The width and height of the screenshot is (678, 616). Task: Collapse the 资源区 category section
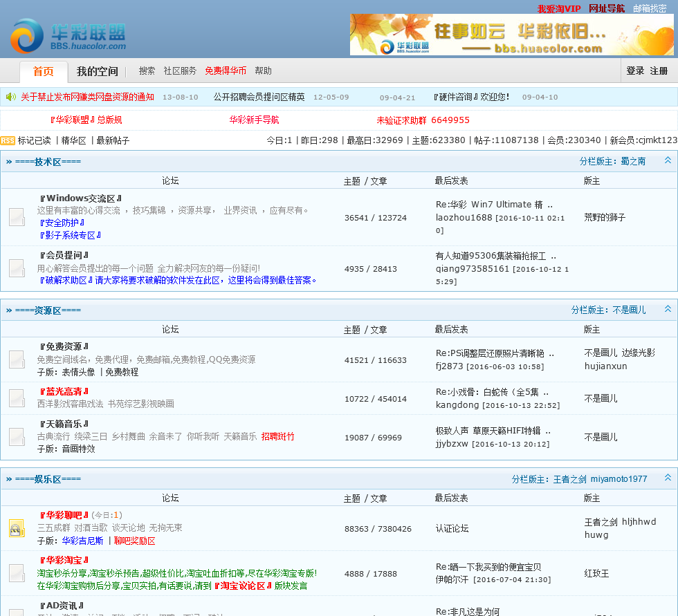(x=668, y=309)
